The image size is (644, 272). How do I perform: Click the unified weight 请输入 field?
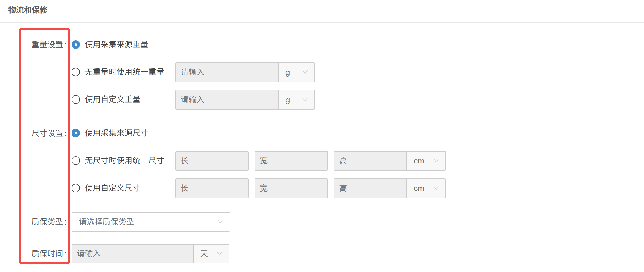227,72
